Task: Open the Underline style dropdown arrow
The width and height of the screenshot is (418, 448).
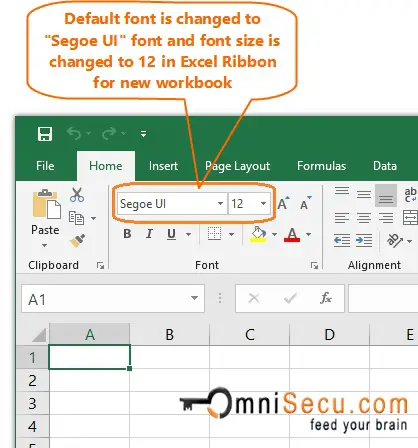Action: click(188, 234)
